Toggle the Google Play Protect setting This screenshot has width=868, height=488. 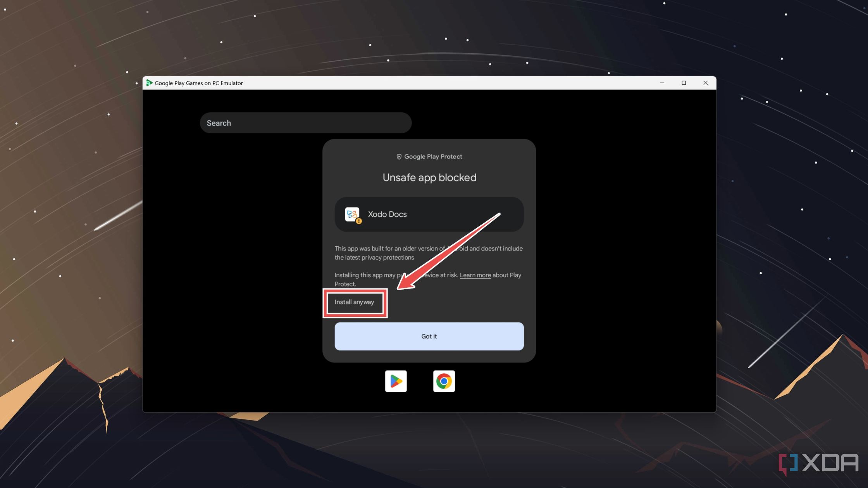point(429,157)
